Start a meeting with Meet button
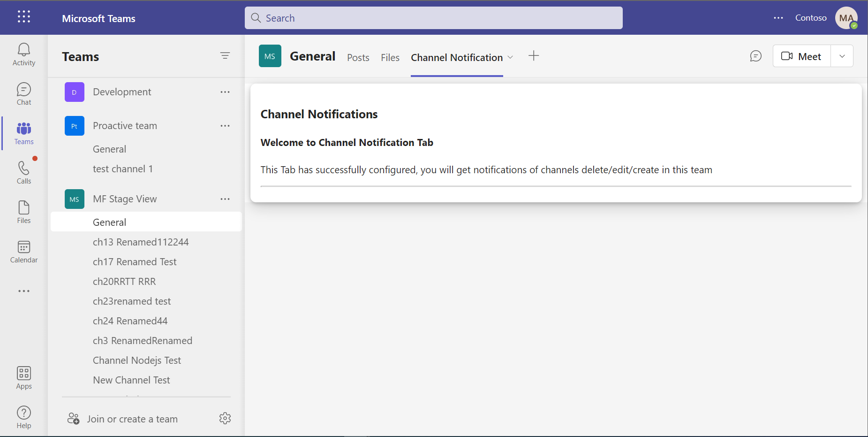 click(x=802, y=56)
